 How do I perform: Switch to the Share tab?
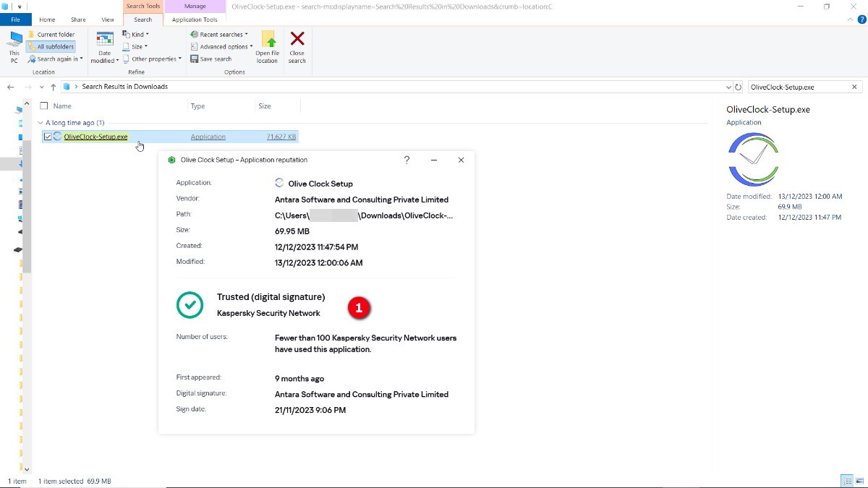click(x=78, y=20)
